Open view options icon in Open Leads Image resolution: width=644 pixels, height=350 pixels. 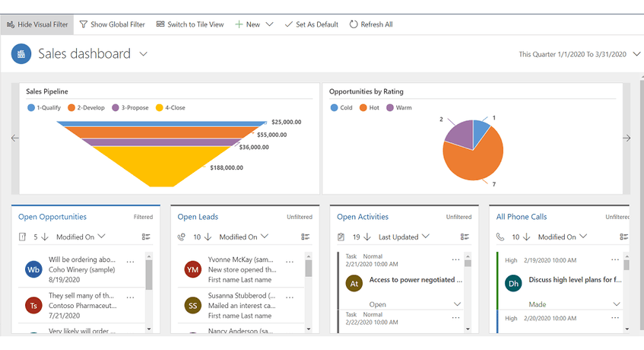(306, 237)
